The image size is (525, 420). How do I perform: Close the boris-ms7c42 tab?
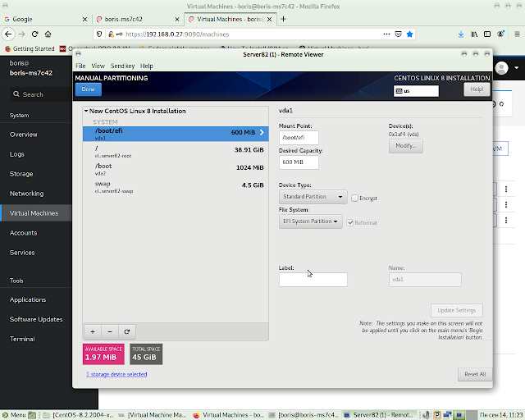click(x=177, y=20)
